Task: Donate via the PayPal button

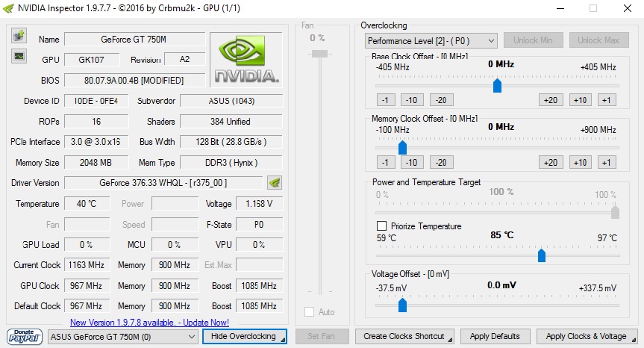Action: pyautogui.click(x=24, y=337)
